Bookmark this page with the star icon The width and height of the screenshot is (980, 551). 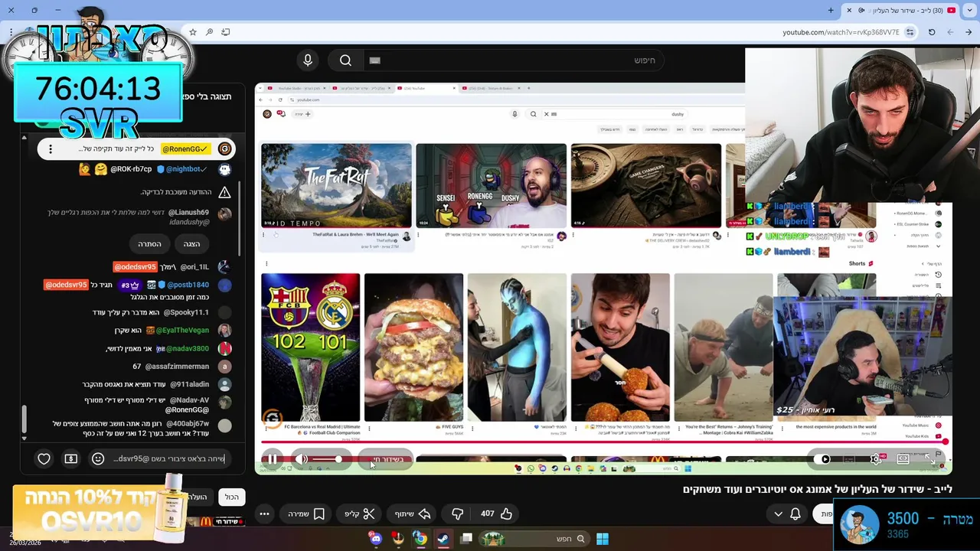click(x=193, y=32)
